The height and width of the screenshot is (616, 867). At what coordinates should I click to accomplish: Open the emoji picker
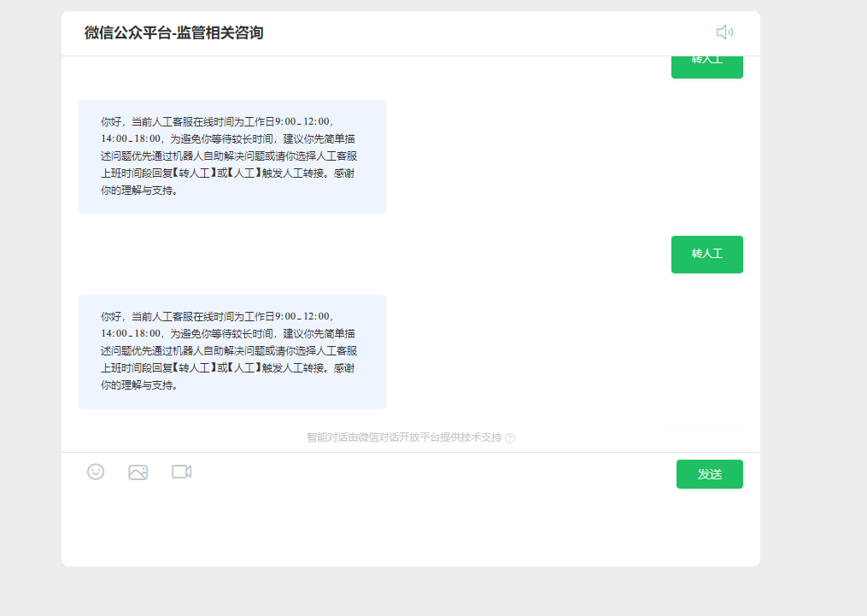click(x=96, y=472)
